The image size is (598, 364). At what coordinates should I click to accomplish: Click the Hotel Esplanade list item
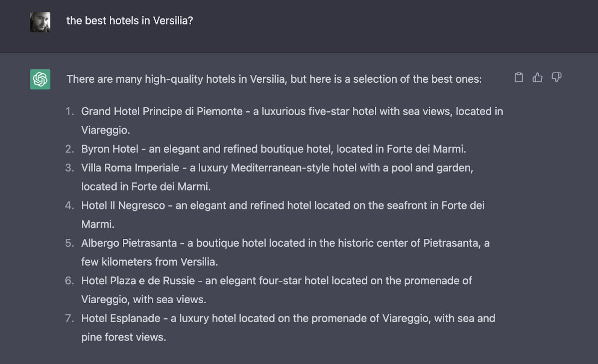[288, 328]
